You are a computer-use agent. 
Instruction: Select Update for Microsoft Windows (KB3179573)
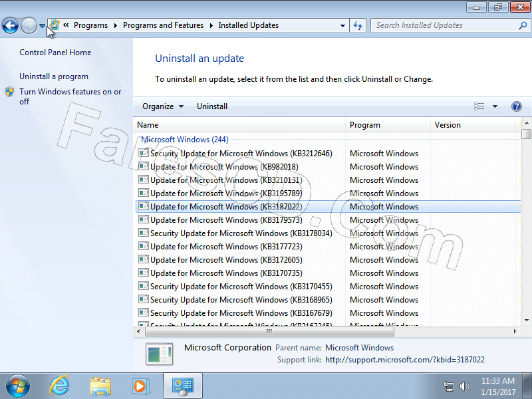click(328, 220)
